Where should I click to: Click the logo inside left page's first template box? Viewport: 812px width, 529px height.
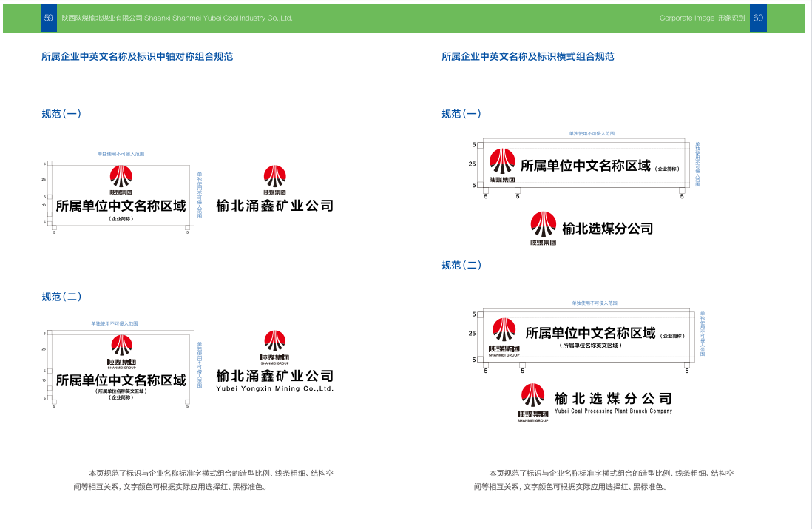[x=121, y=179]
